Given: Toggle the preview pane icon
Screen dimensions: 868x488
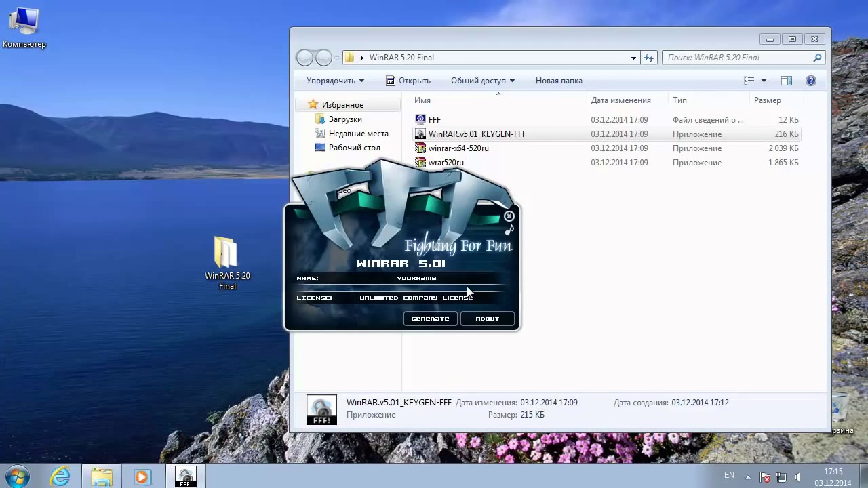Looking at the screenshot, I should tap(787, 81).
